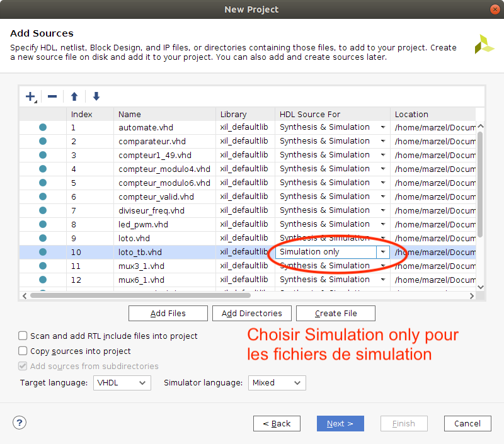Viewport: 504px width, 444px height.
Task: Click the scroll right arrow below the table
Action: pyautogui.click(x=471, y=296)
